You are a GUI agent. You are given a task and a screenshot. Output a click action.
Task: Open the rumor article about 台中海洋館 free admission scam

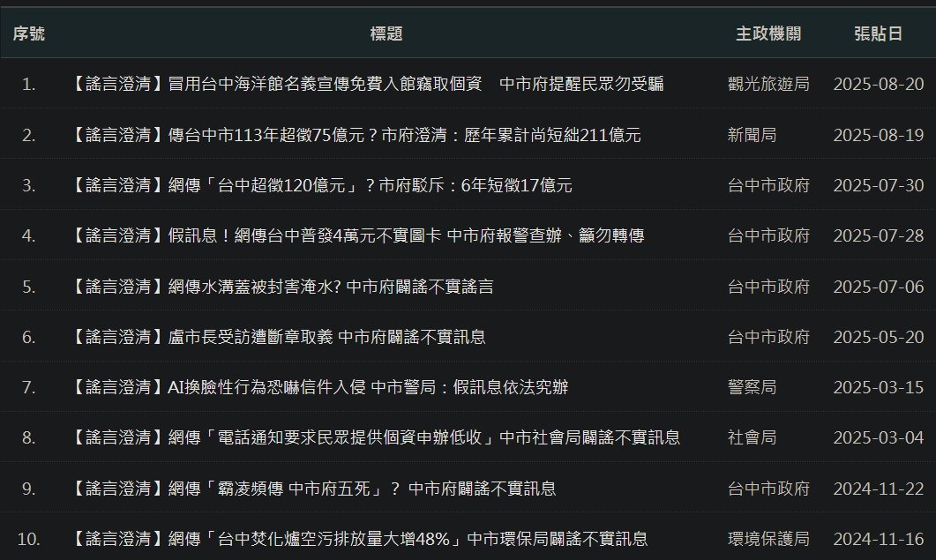[367, 84]
